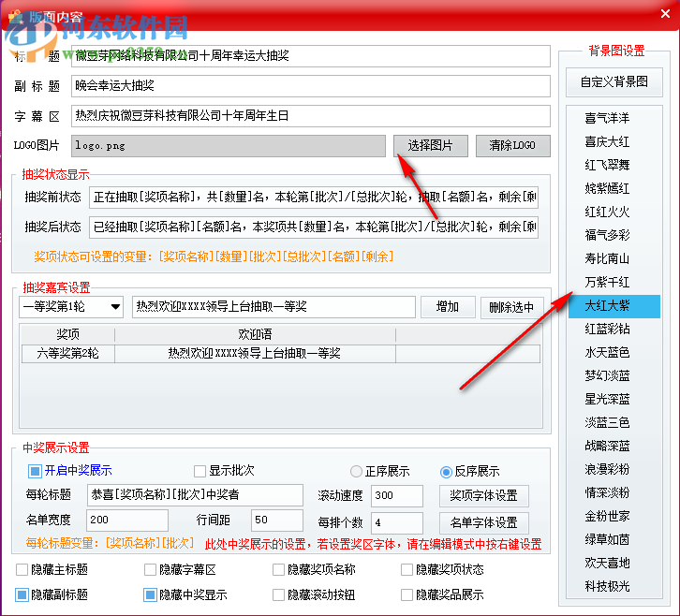Click the 奖项 column header
Screen dimensions: 680x616
[x=68, y=334]
